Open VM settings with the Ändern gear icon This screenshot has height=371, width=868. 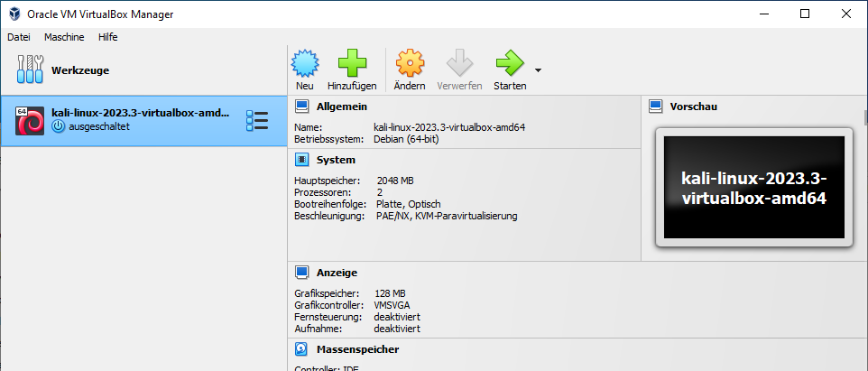pyautogui.click(x=410, y=63)
